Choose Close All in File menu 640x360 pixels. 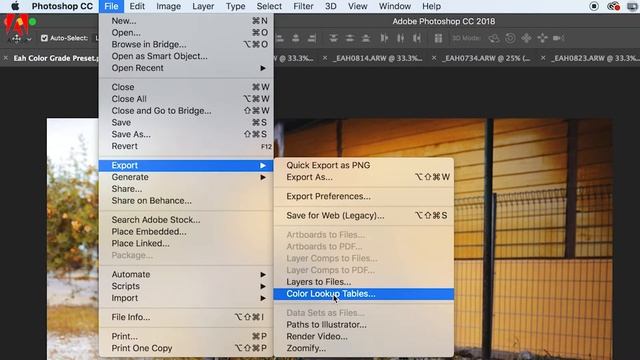pyautogui.click(x=186, y=99)
